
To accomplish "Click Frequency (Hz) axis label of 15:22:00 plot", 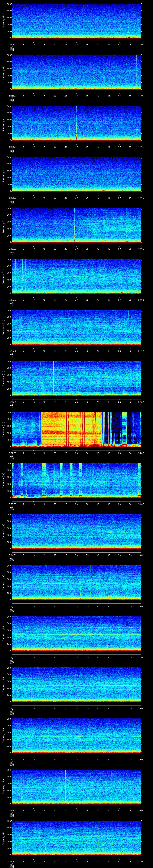I will (x=3, y=429).
